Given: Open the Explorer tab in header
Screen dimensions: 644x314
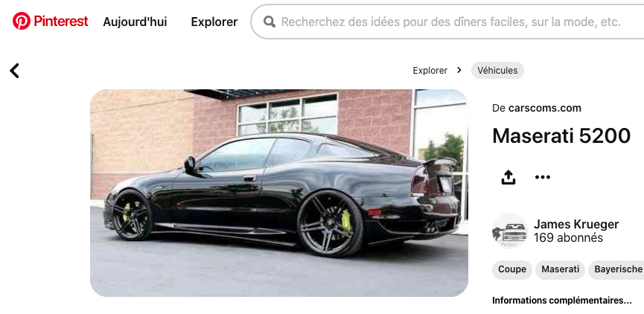Looking at the screenshot, I should (214, 22).
